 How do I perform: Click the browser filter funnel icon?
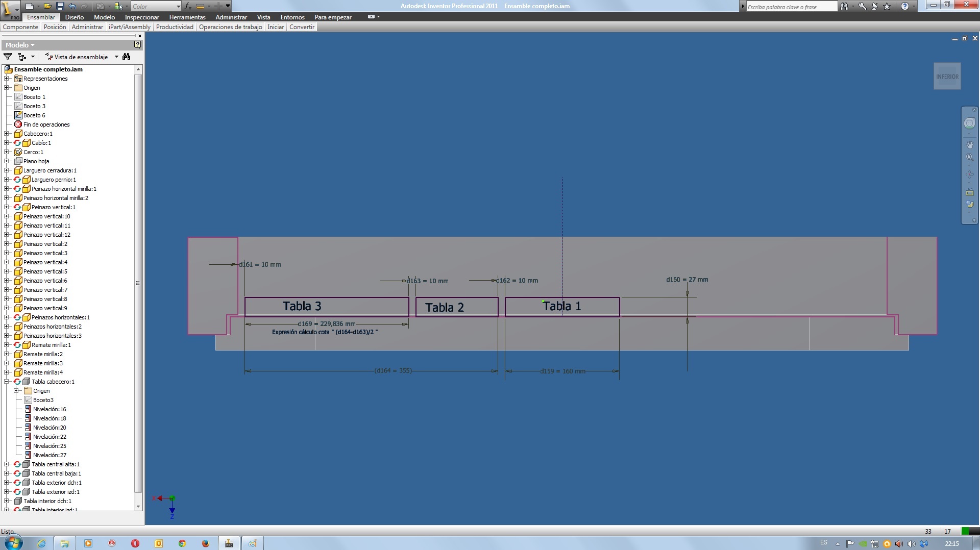(x=8, y=57)
